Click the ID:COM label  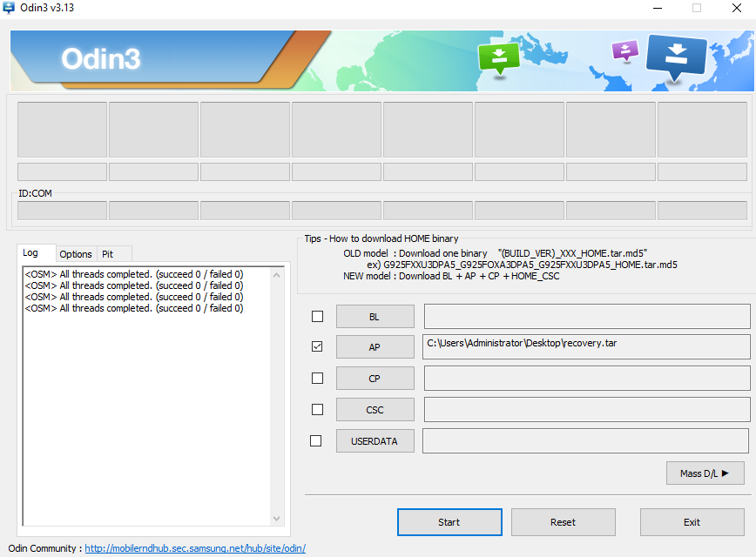pyautogui.click(x=35, y=193)
